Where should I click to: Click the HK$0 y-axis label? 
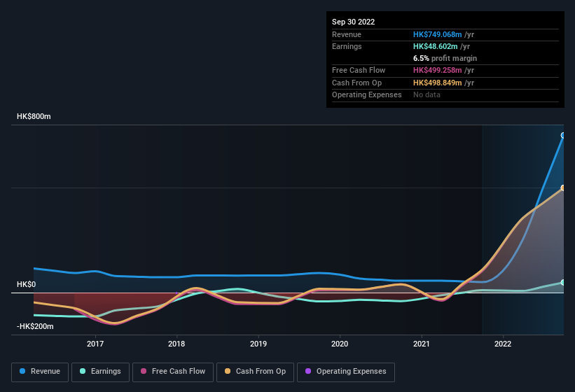click(x=27, y=284)
